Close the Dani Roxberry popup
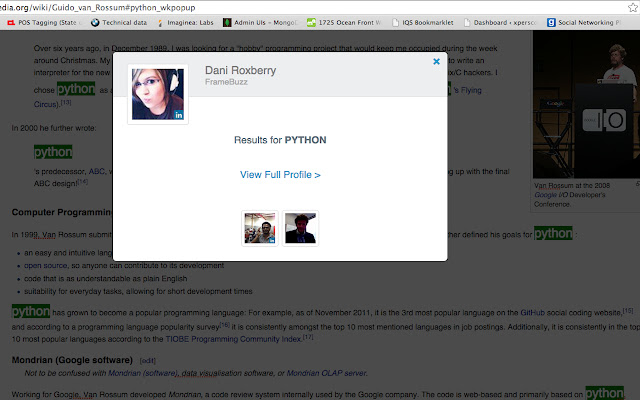The width and height of the screenshot is (640, 400). pos(436,62)
